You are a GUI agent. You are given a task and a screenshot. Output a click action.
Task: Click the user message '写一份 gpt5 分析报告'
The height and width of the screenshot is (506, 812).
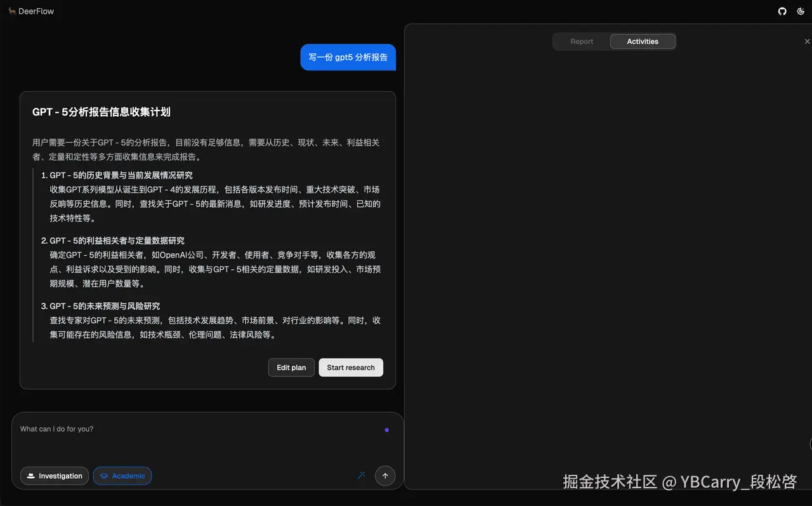pyautogui.click(x=348, y=57)
